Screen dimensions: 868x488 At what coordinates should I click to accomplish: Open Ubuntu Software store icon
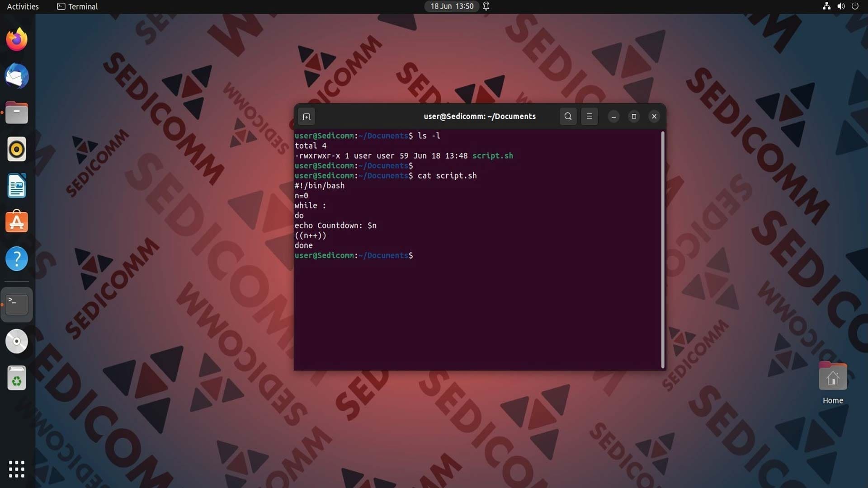click(x=17, y=222)
